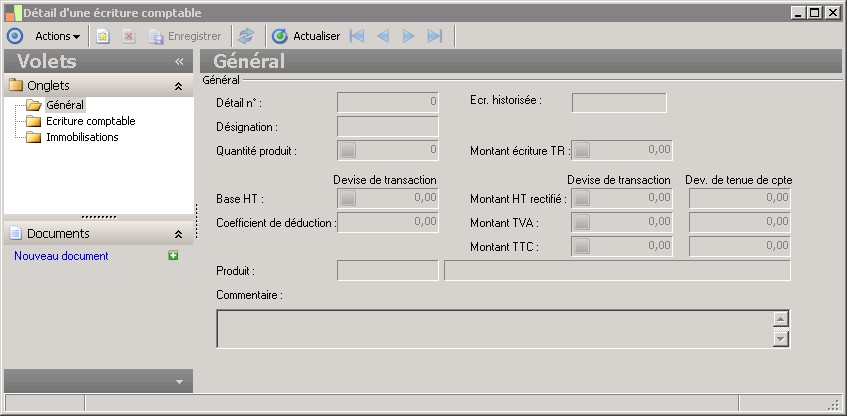Click the Base HT calculator button
The width and height of the screenshot is (847, 416).
tap(348, 198)
